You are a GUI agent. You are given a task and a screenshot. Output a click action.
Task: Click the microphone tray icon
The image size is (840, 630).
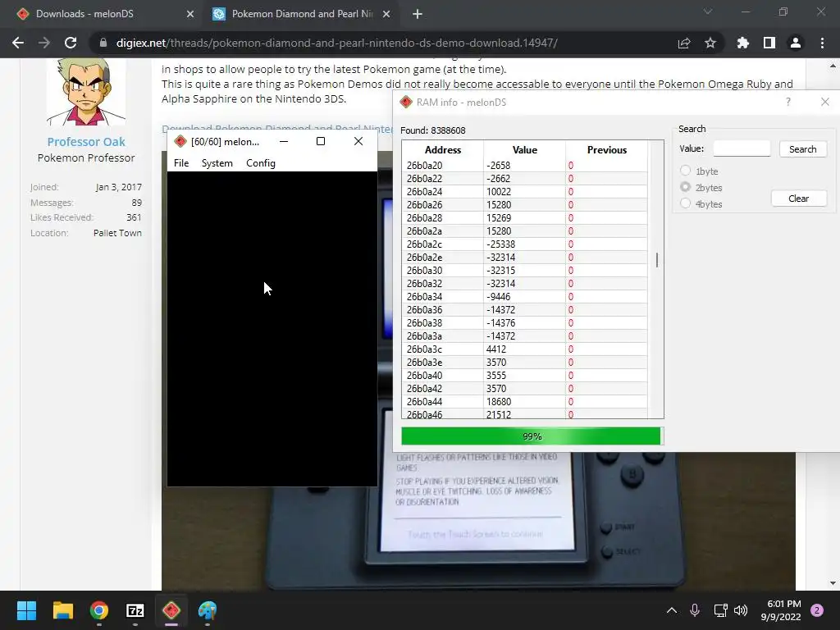(x=695, y=610)
